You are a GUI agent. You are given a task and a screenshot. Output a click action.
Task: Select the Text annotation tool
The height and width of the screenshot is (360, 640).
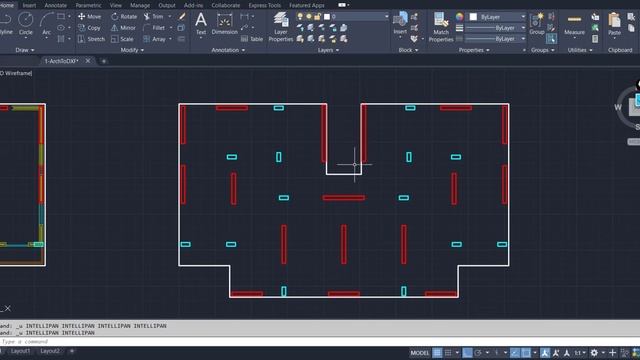click(200, 24)
